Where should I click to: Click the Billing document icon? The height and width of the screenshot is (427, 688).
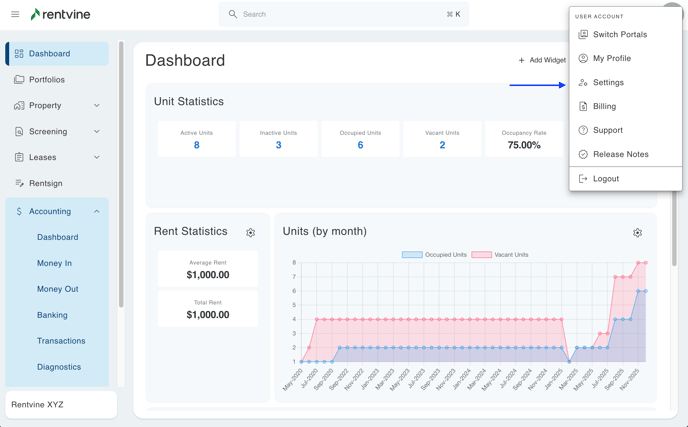click(x=583, y=106)
